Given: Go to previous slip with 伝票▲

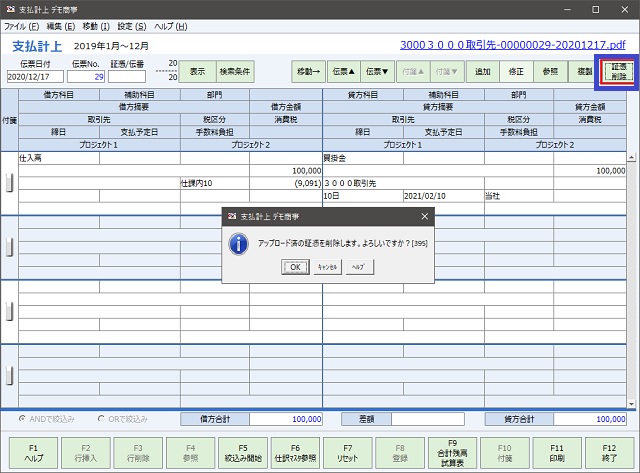Looking at the screenshot, I should tap(344, 71).
